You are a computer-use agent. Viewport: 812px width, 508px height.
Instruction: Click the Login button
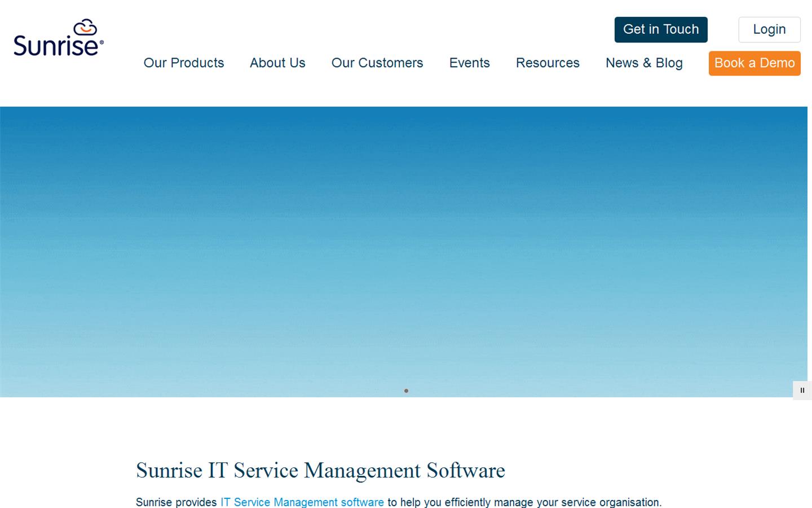click(769, 29)
